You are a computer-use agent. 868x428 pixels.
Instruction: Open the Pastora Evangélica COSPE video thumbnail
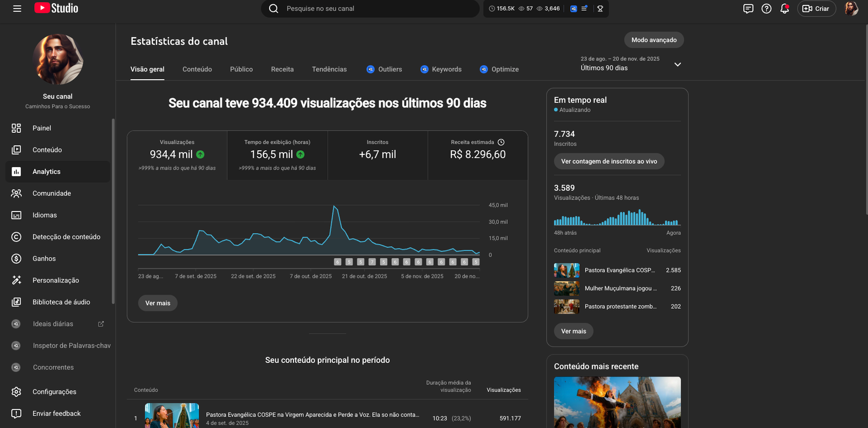tap(171, 416)
